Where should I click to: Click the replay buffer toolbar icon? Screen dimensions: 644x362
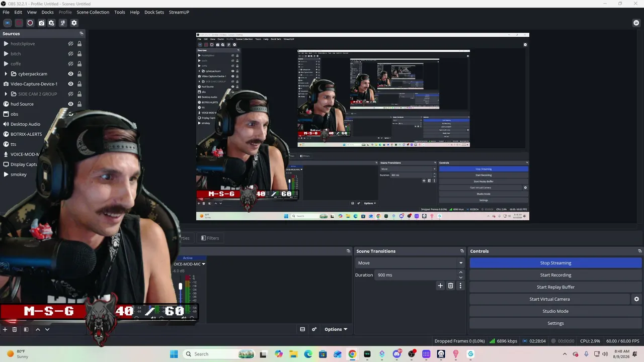tap(30, 23)
